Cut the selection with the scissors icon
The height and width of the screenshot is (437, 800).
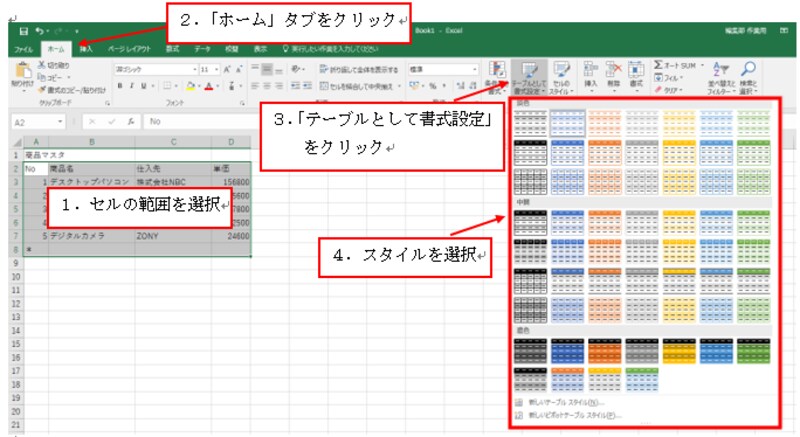(42, 65)
